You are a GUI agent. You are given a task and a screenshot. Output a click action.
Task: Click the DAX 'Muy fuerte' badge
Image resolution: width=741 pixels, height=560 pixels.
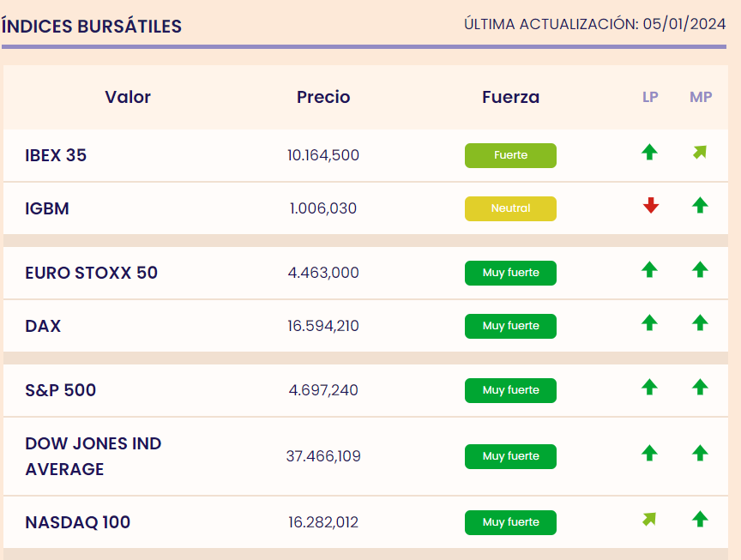tap(510, 326)
